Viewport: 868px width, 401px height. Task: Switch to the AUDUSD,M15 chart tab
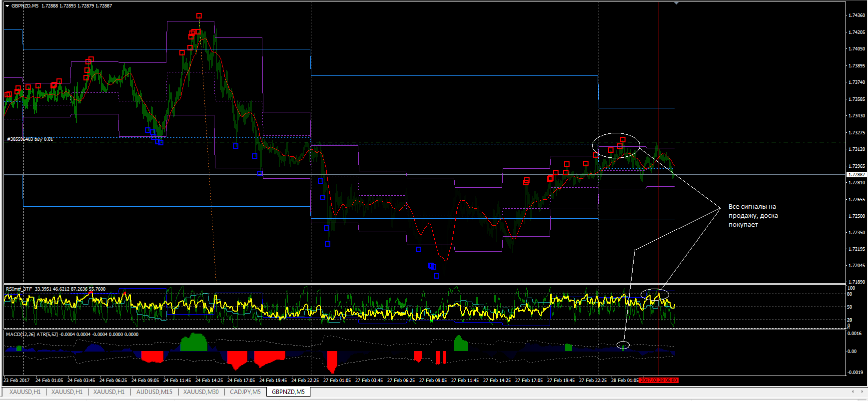(154, 392)
